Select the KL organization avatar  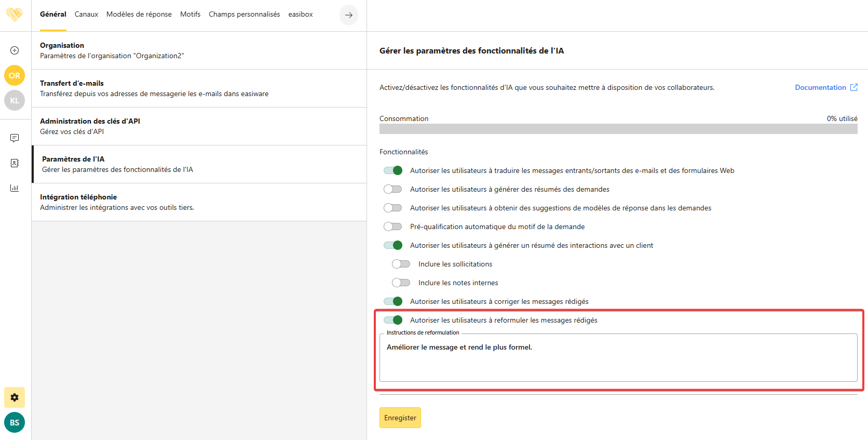tap(15, 100)
